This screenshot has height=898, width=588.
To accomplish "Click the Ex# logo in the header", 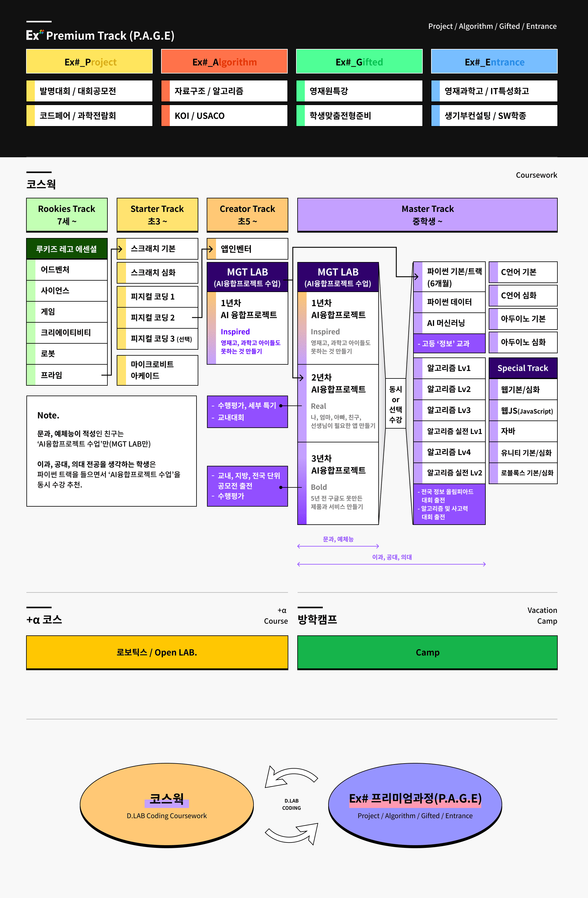I will (x=35, y=35).
